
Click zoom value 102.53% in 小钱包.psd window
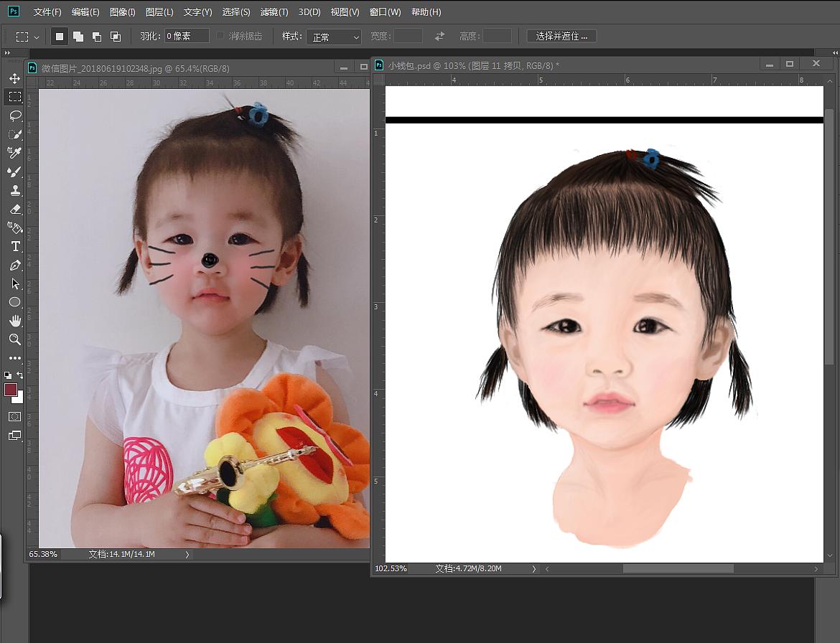[x=391, y=568]
